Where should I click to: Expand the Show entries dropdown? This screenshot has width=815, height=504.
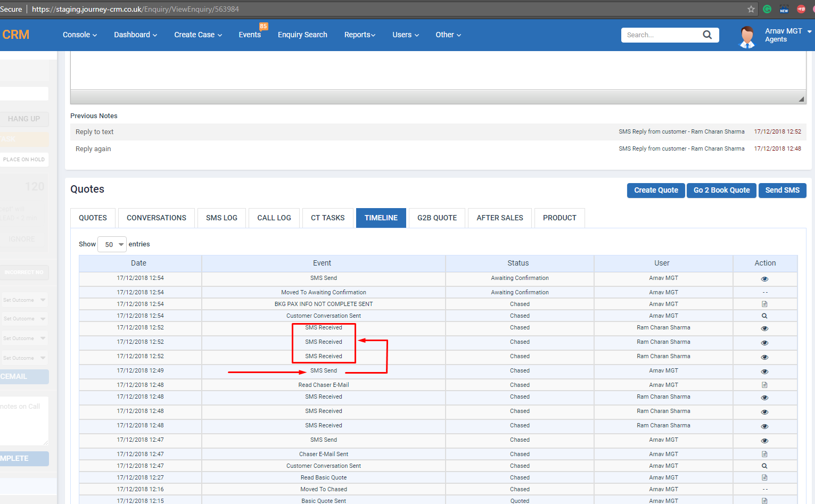(112, 244)
